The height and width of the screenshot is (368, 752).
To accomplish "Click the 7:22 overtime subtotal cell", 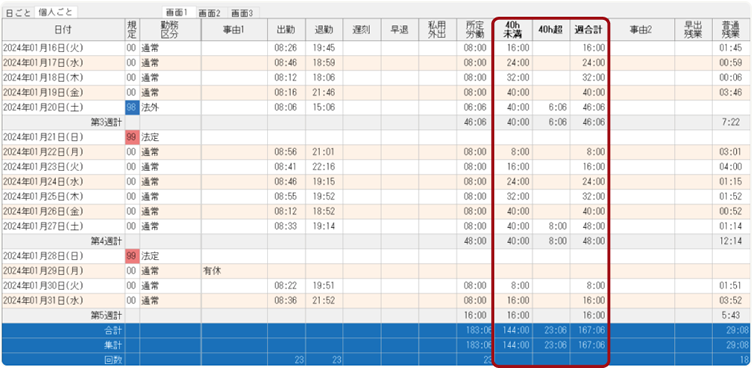I will (731, 122).
